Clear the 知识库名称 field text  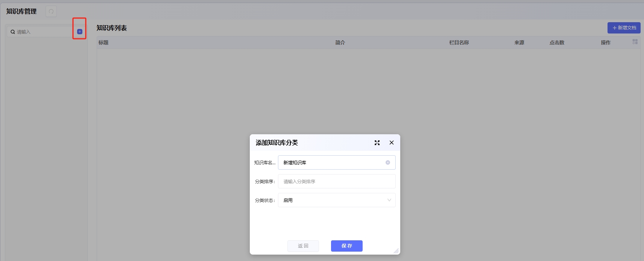pyautogui.click(x=388, y=162)
